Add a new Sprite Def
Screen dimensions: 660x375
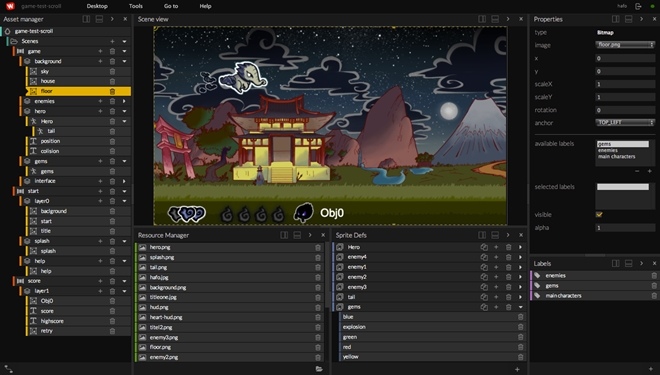pyautogui.click(x=517, y=369)
